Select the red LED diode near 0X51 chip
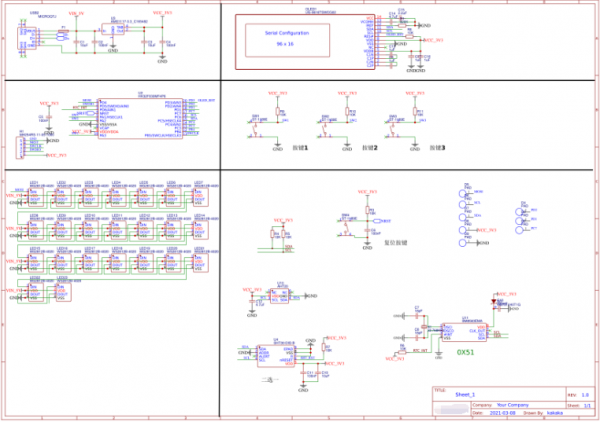The width and height of the screenshot is (600, 422). pos(493,302)
